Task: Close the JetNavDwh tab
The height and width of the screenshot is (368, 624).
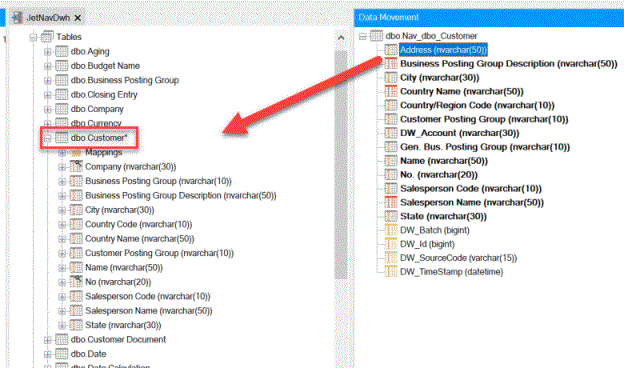Action: 78,18
